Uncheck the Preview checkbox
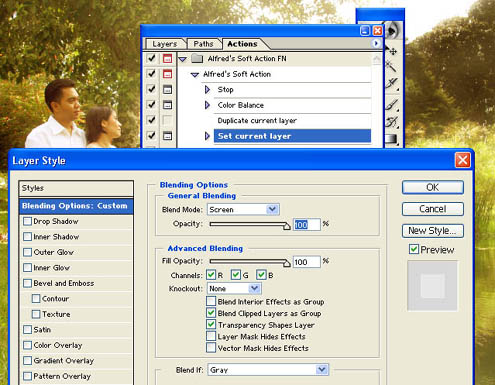495x385 pixels. point(414,249)
